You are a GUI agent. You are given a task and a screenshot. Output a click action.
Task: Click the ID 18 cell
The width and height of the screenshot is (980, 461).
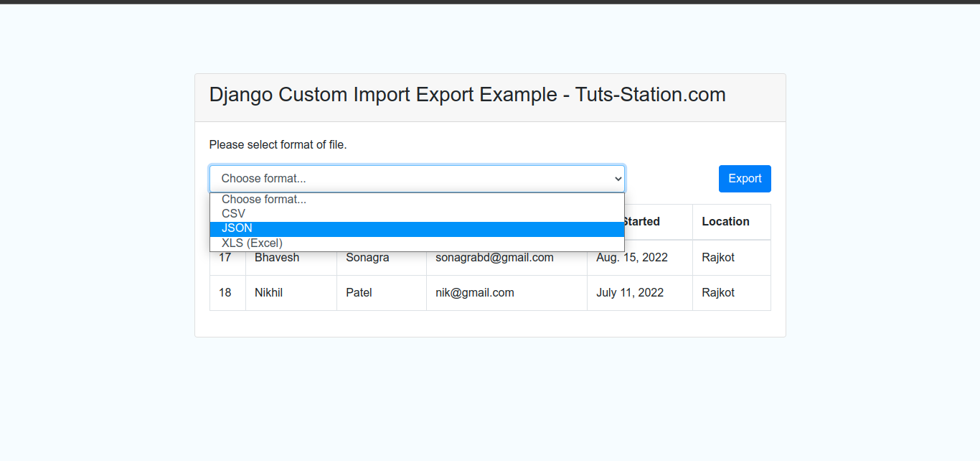(x=227, y=293)
